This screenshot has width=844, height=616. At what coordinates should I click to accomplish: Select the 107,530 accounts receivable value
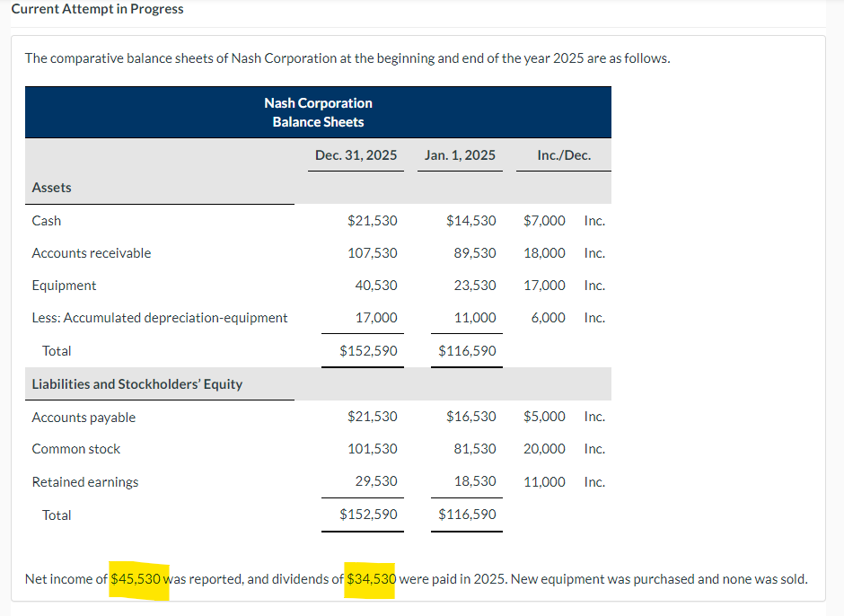point(373,253)
